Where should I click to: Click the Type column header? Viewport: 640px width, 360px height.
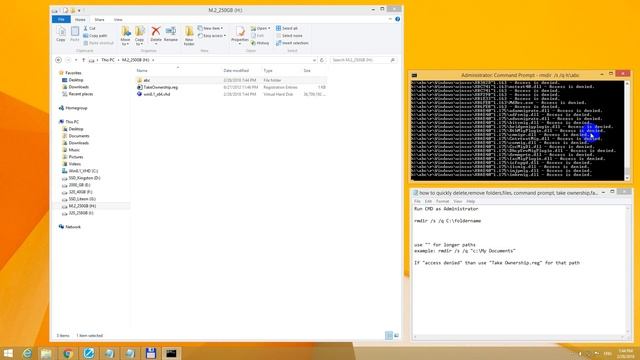pyautogui.click(x=268, y=71)
